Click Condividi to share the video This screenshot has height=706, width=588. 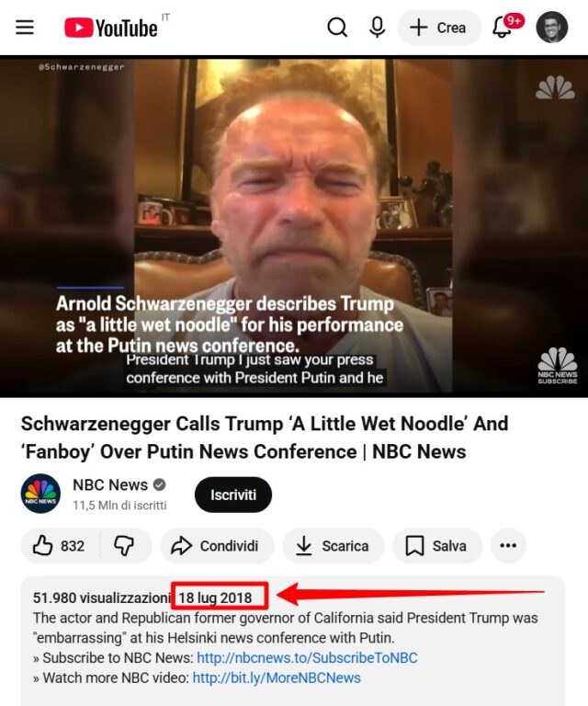pyautogui.click(x=218, y=546)
